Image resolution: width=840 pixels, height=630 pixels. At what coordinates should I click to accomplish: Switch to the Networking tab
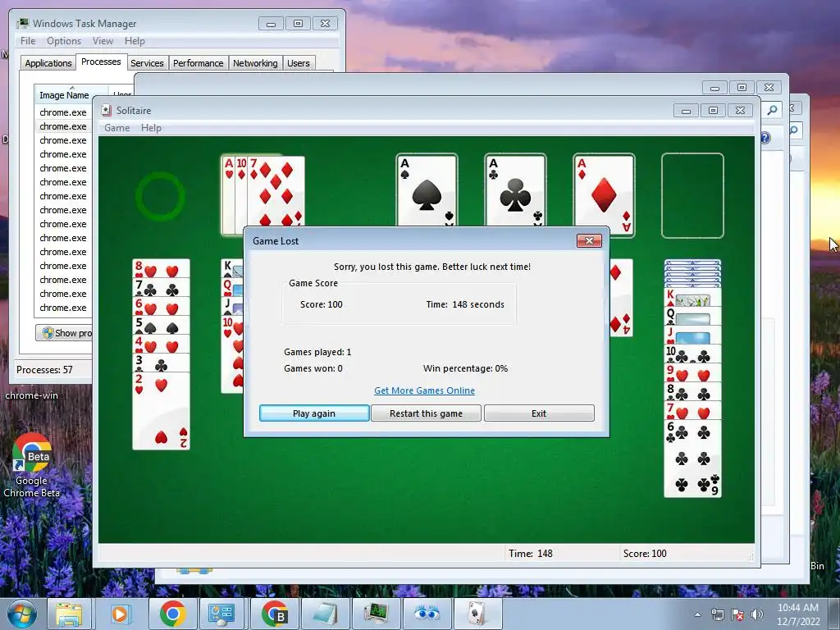coord(255,63)
